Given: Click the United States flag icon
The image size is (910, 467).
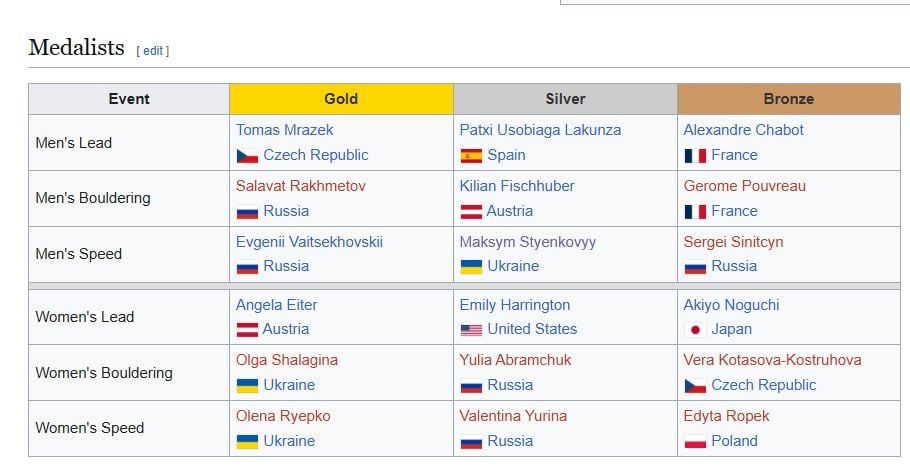Looking at the screenshot, I should 471,330.
